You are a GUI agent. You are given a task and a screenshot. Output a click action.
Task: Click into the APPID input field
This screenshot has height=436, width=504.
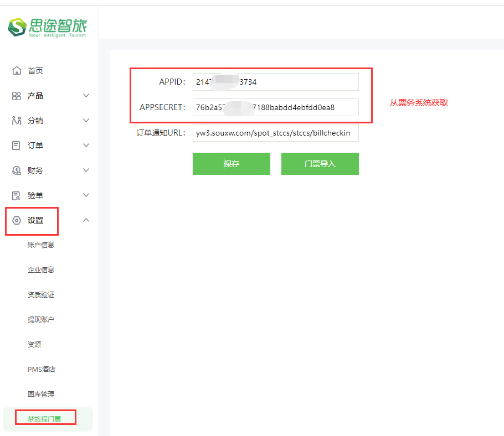(x=275, y=82)
